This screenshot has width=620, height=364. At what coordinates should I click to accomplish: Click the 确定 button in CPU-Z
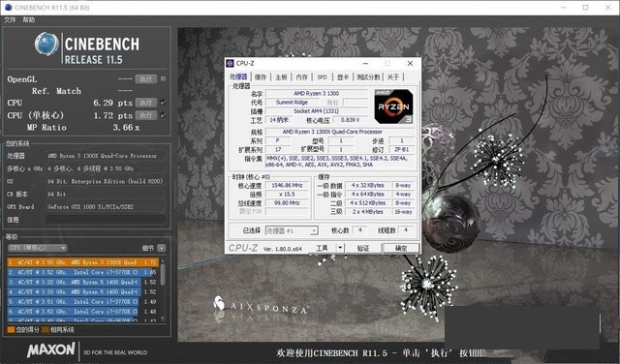(400, 248)
